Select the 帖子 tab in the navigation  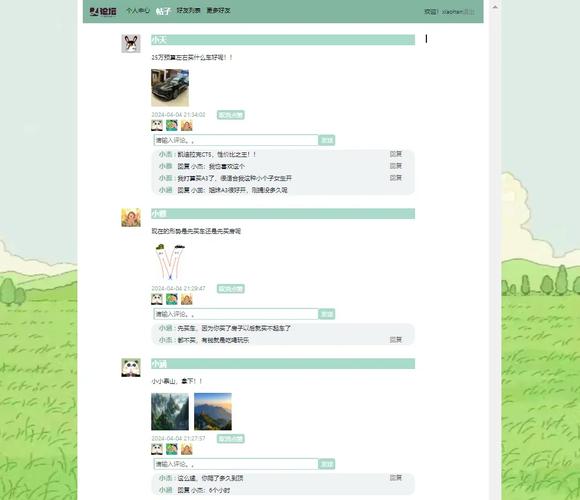(163, 11)
